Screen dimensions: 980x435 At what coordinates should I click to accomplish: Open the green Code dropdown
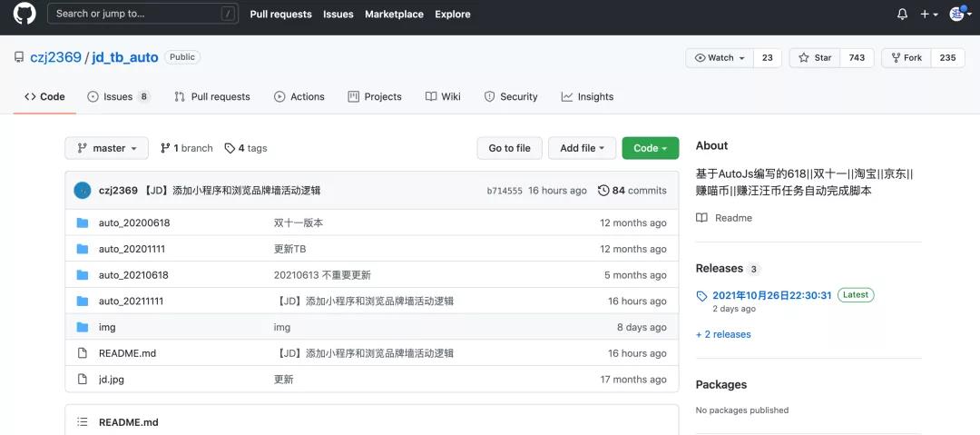click(x=650, y=148)
